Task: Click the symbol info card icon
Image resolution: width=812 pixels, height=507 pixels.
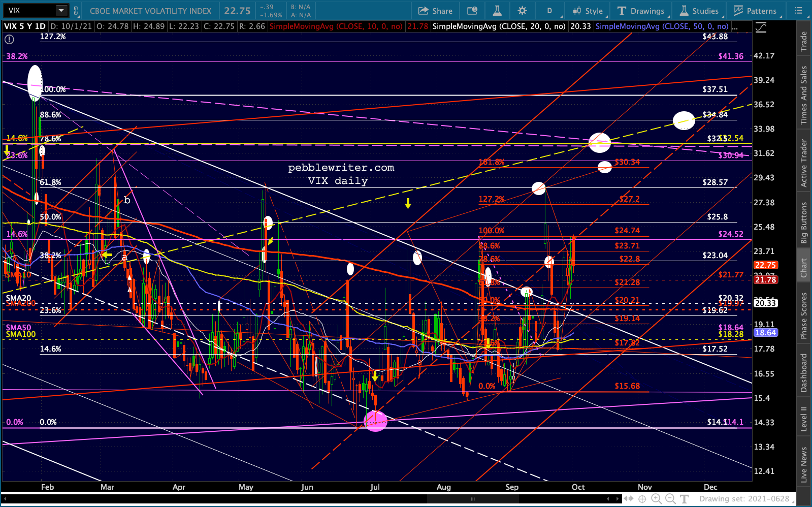Action: [472, 11]
